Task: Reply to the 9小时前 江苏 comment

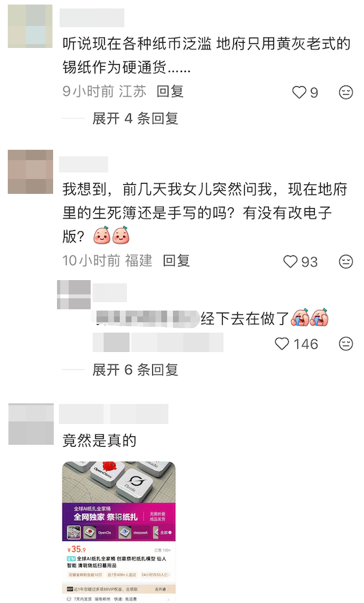Action: coord(170,91)
